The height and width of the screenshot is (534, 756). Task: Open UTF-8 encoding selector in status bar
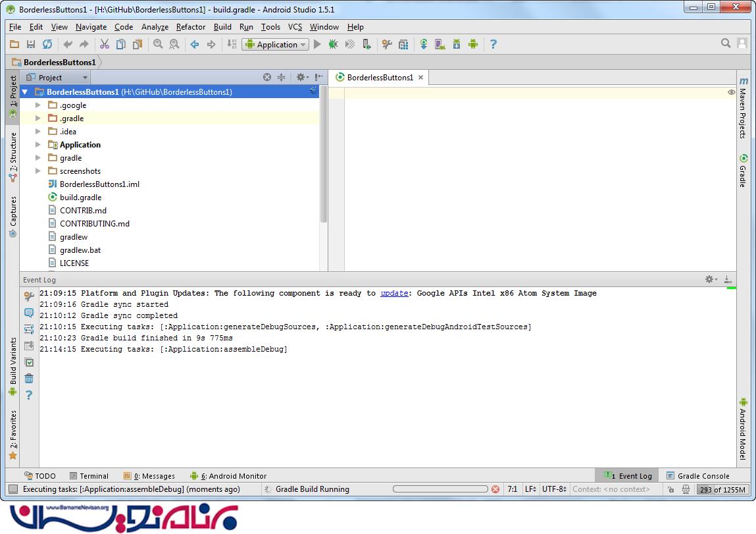pyautogui.click(x=554, y=489)
